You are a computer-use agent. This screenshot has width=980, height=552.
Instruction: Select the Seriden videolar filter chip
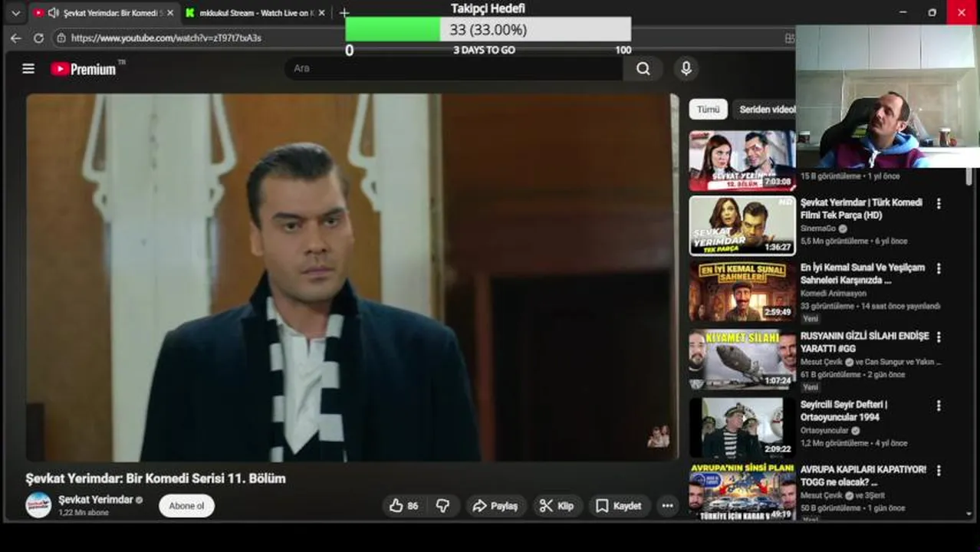(x=765, y=110)
